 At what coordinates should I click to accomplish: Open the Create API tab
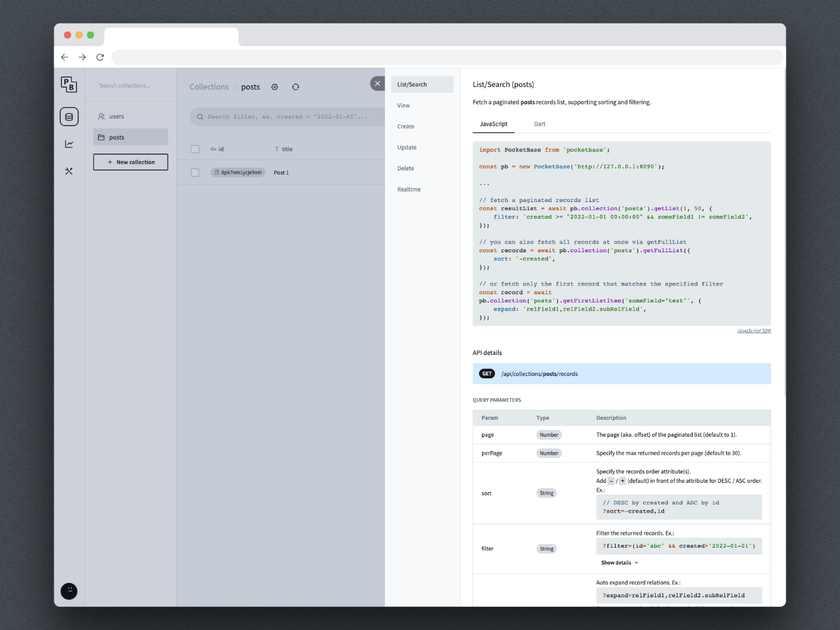tap(422, 126)
